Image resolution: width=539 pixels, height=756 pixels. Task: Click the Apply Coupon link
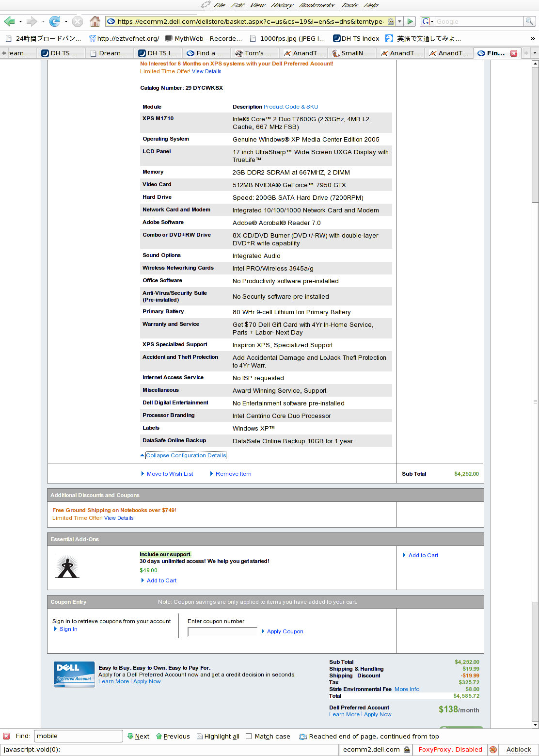pos(285,631)
